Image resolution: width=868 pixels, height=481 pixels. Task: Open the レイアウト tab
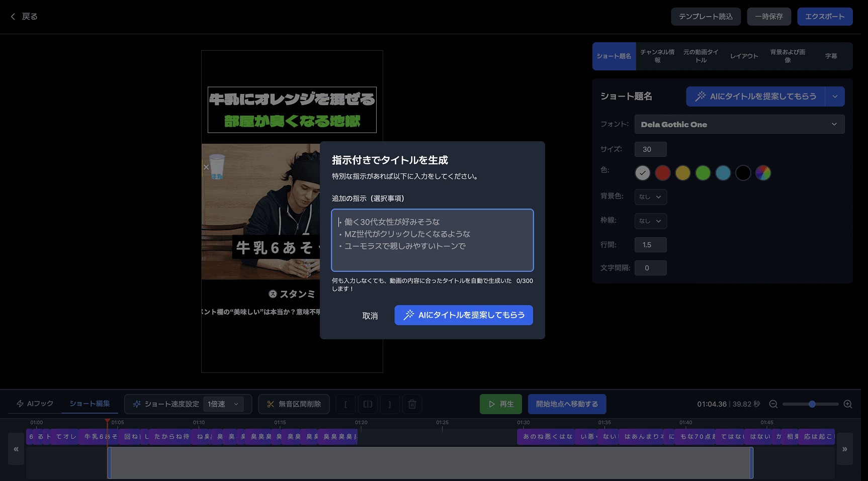[744, 56]
